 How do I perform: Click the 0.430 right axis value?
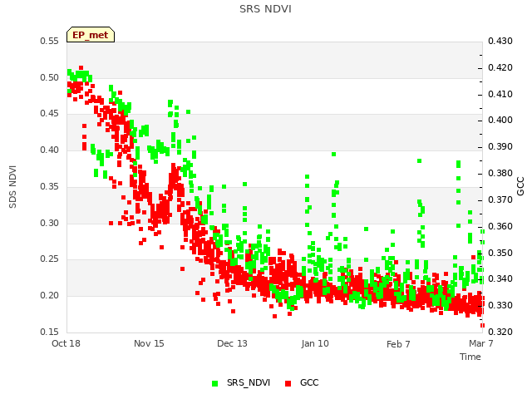(x=500, y=42)
